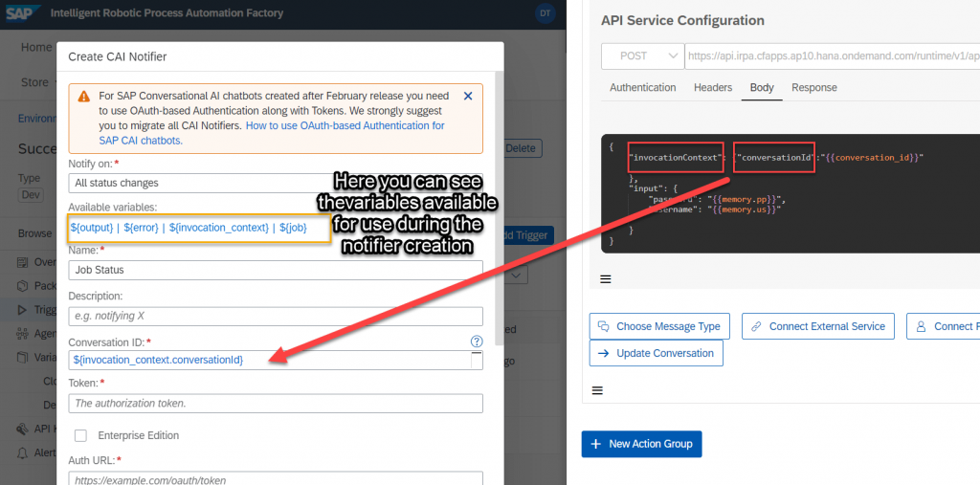The height and width of the screenshot is (485, 980).
Task: Click the Choose Message Type button
Action: tap(659, 326)
